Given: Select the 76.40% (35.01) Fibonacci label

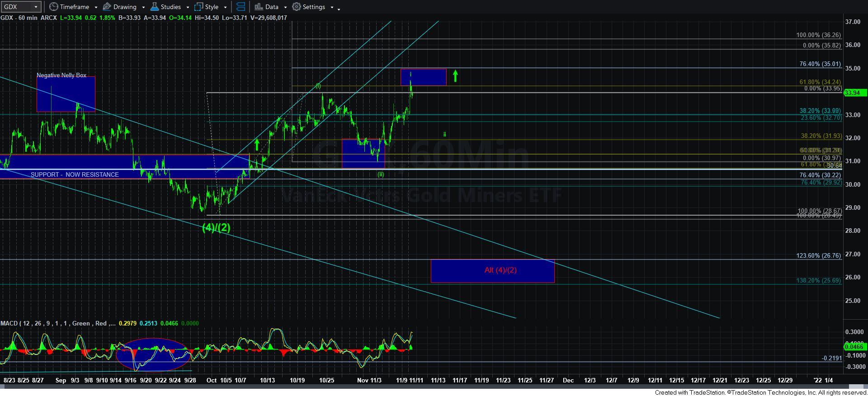Looking at the screenshot, I should pos(820,64).
